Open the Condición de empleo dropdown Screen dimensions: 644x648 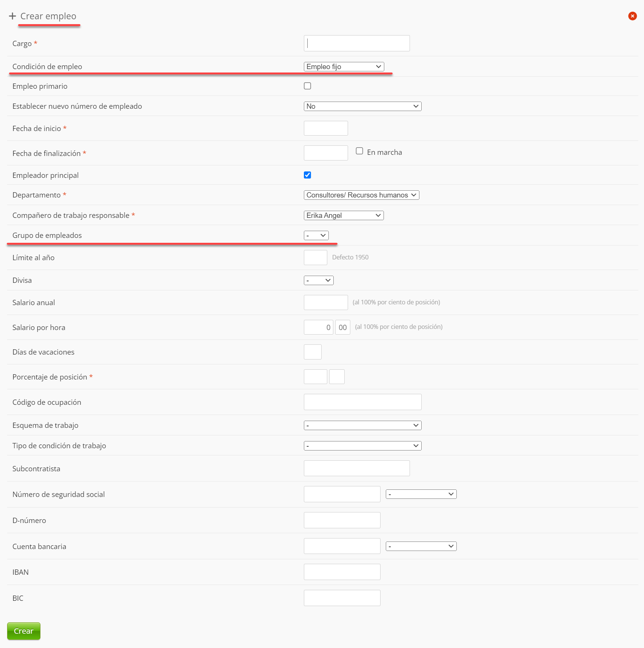344,66
